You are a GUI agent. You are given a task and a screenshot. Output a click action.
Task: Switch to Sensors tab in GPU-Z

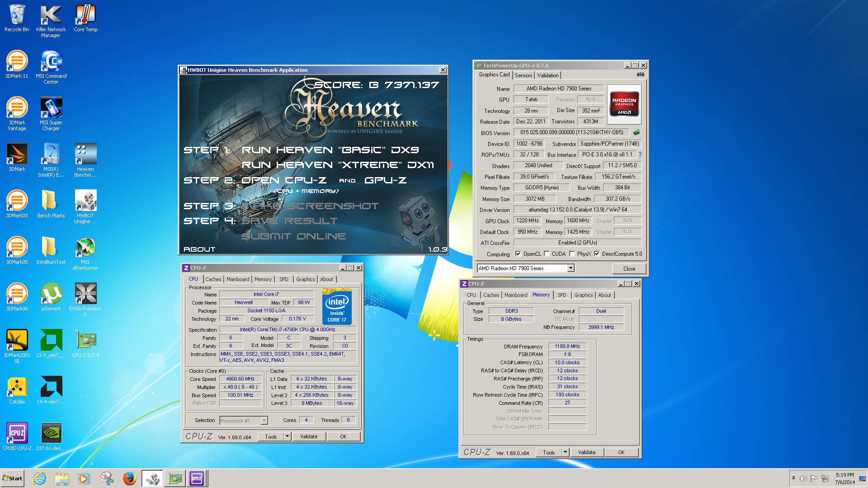click(x=524, y=75)
